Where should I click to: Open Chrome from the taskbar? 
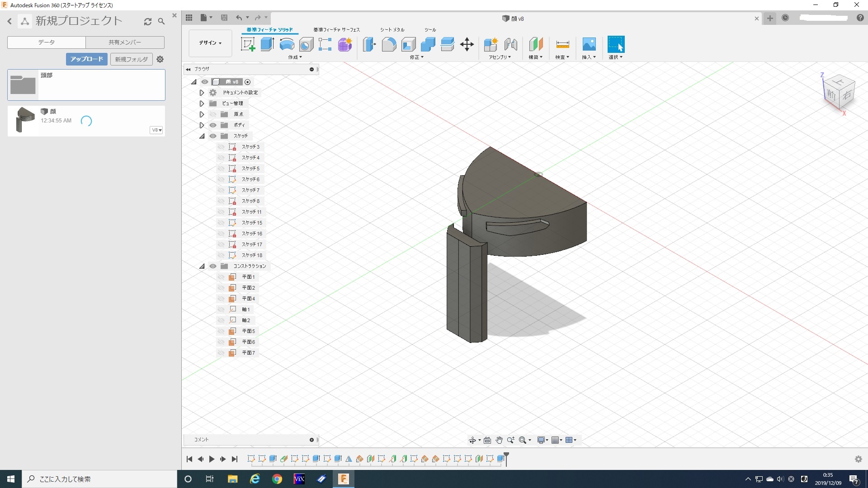pos(277,479)
